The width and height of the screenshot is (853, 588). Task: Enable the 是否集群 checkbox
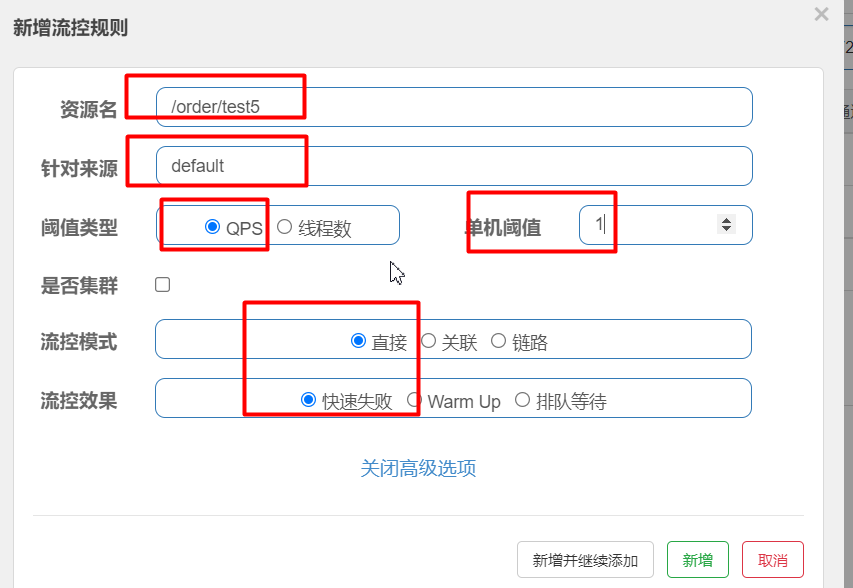coord(163,285)
